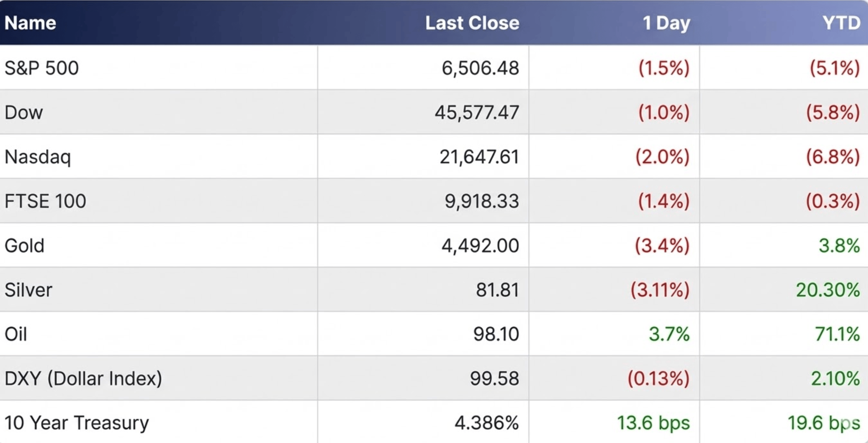The width and height of the screenshot is (868, 443).
Task: Select the Nasdaq row name
Action: pyautogui.click(x=38, y=157)
